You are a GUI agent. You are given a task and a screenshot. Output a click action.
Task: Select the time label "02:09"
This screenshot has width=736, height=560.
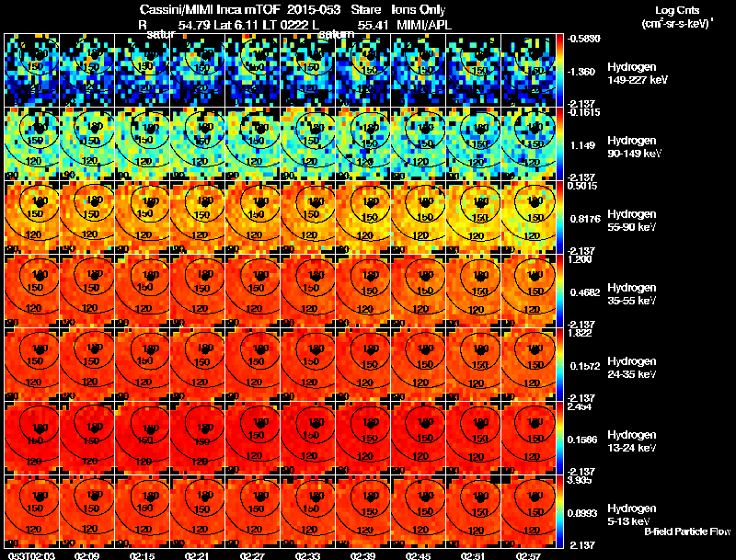click(86, 555)
